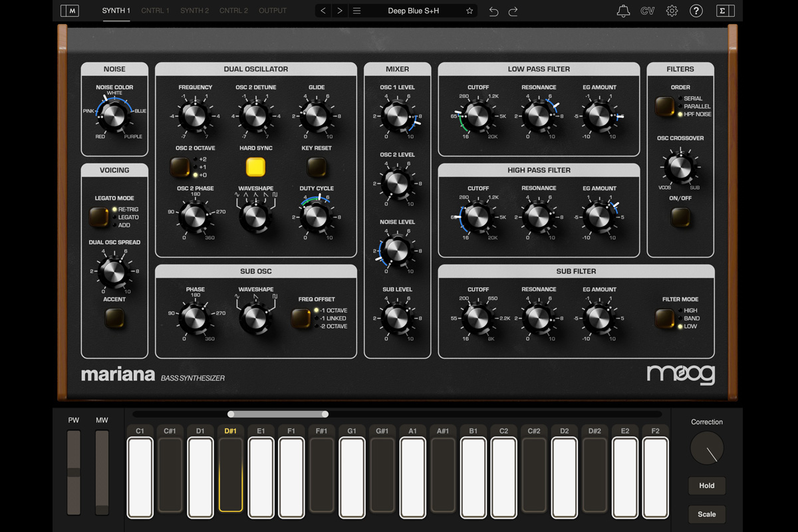Screen dimensions: 798x532
Task: Click the Sub Filter RESONANCE knob
Action: (539, 318)
